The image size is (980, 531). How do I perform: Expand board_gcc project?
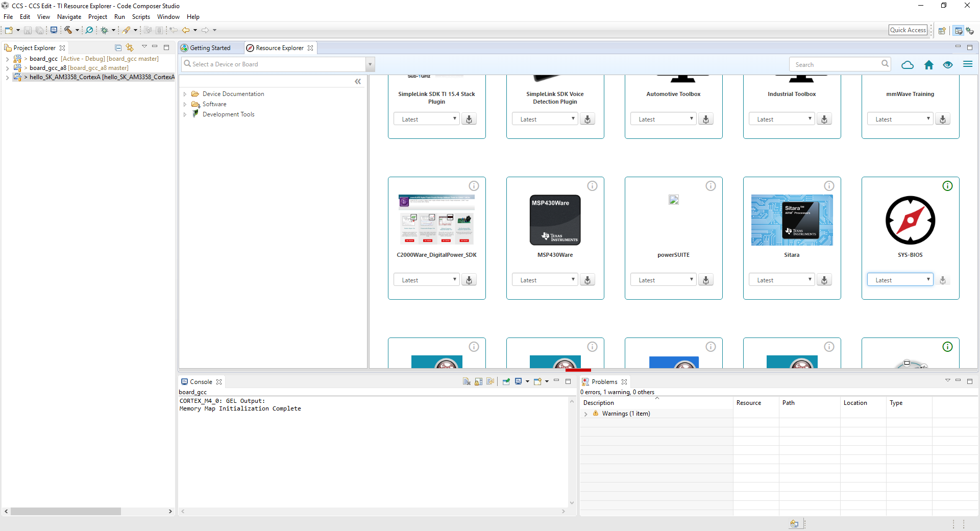pyautogui.click(x=7, y=59)
